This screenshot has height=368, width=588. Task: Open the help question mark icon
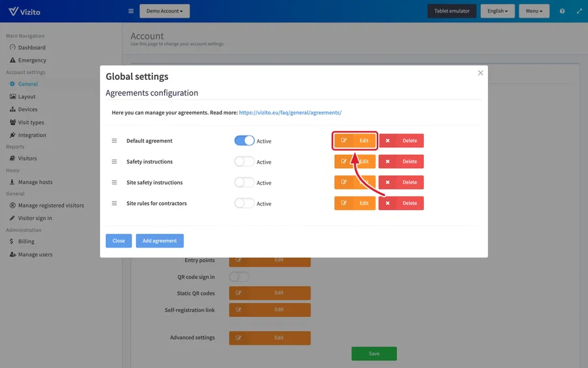pyautogui.click(x=562, y=11)
